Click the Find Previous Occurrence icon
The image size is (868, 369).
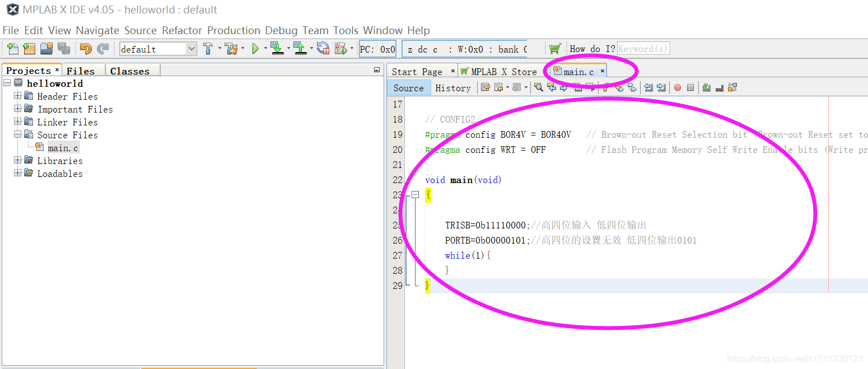(x=552, y=87)
